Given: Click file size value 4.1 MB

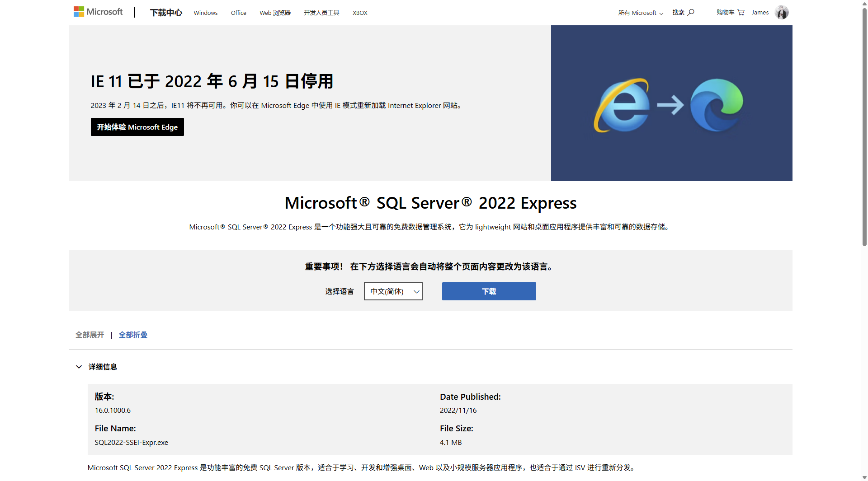Looking at the screenshot, I should [451, 442].
